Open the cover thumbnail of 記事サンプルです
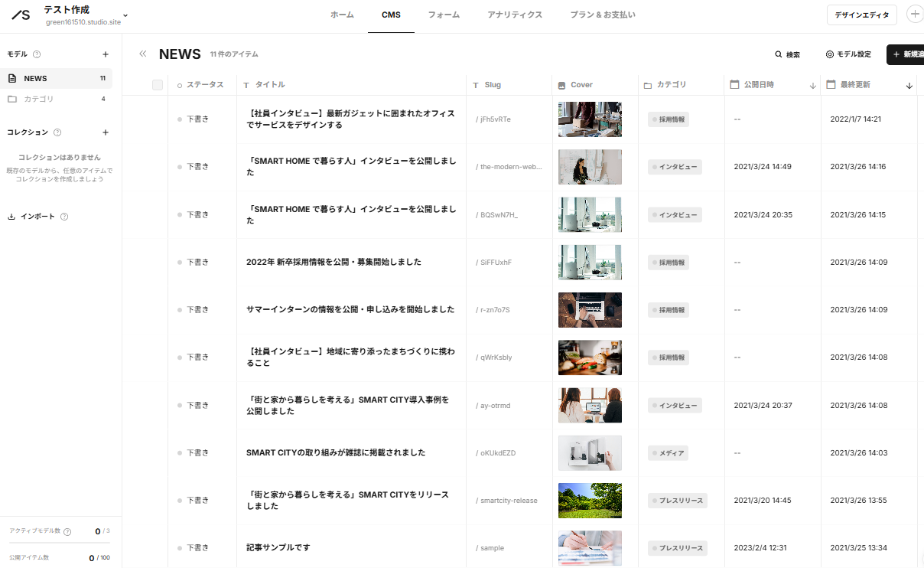The height and width of the screenshot is (568, 924). point(590,548)
